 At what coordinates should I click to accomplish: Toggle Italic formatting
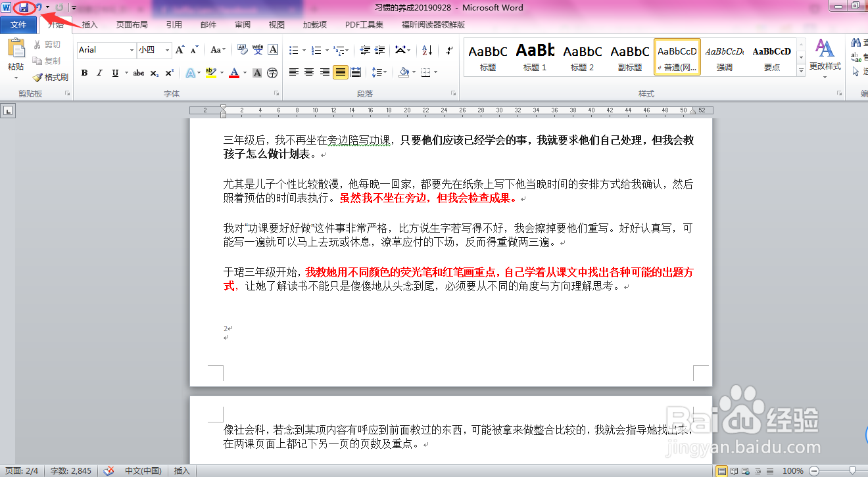pyautogui.click(x=99, y=72)
